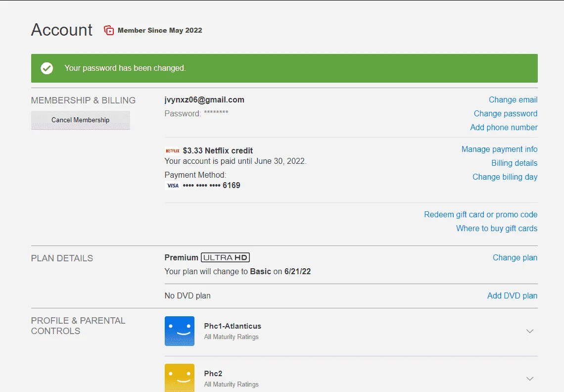Expand the Phc2 profile chevron
Image resolution: width=564 pixels, height=392 pixels.
pyautogui.click(x=530, y=379)
